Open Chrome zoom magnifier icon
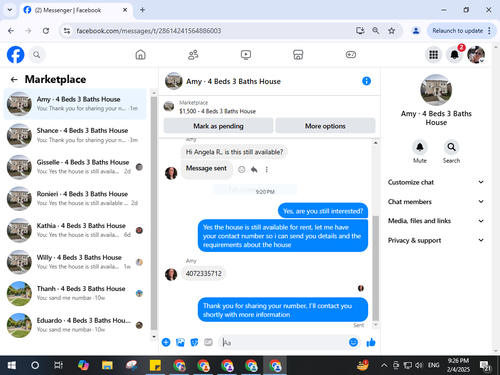The width and height of the screenshot is (500, 375). (x=376, y=31)
